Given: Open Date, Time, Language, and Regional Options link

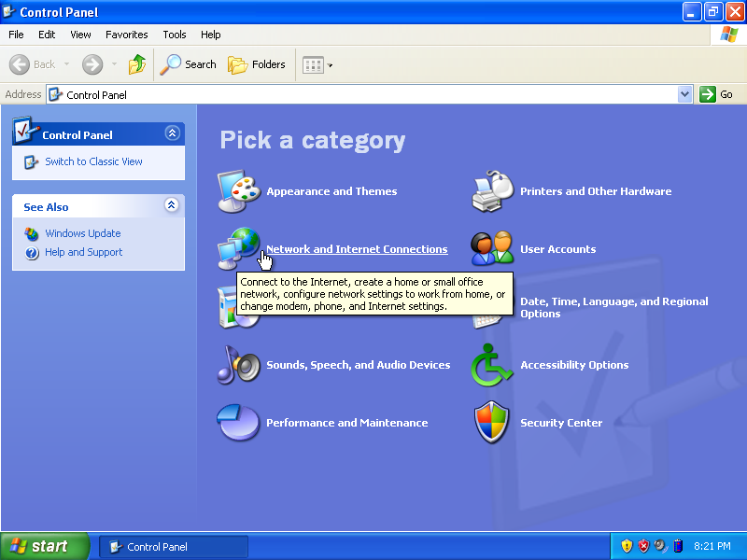Looking at the screenshot, I should 614,308.
